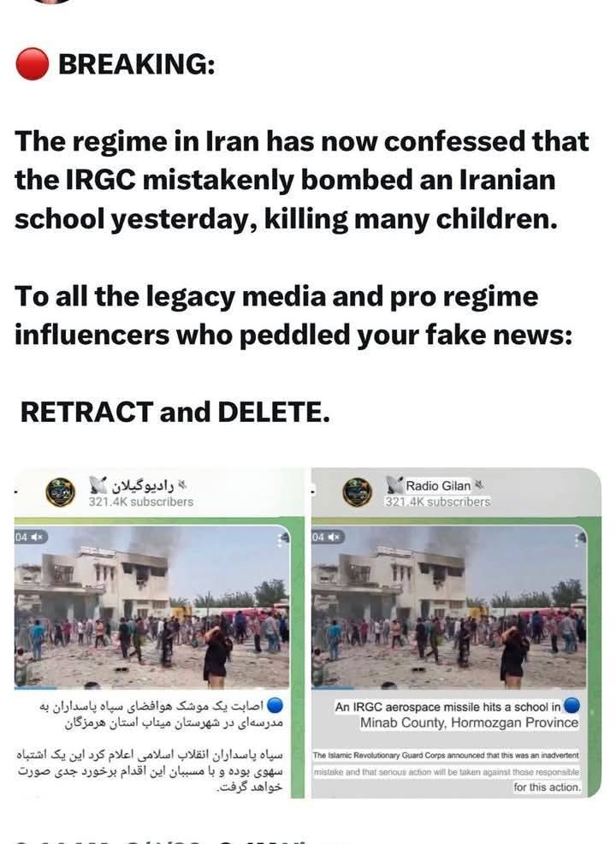The height and width of the screenshot is (844, 616).
Task: Unmute the left video using speaker badge
Action: click(x=31, y=538)
